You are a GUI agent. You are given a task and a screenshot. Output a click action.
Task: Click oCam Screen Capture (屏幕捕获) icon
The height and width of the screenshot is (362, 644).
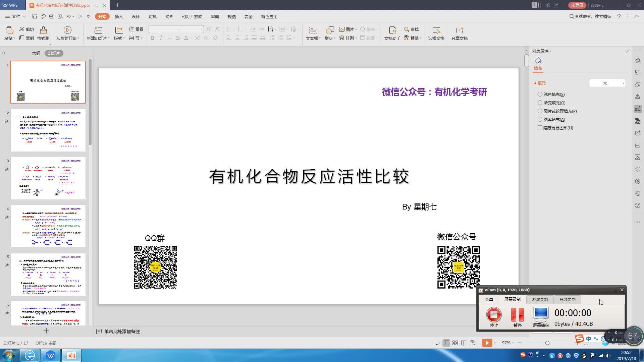pyautogui.click(x=541, y=314)
